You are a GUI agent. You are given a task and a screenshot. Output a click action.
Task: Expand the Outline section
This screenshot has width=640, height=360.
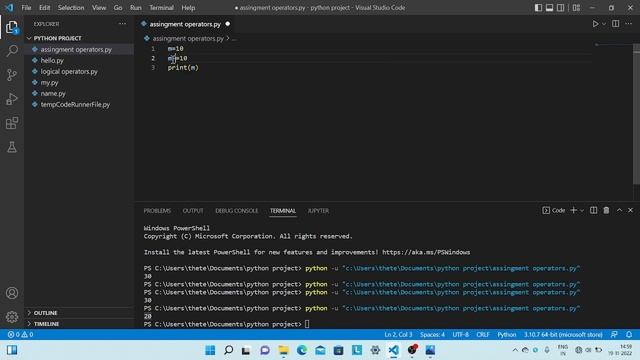point(45,313)
